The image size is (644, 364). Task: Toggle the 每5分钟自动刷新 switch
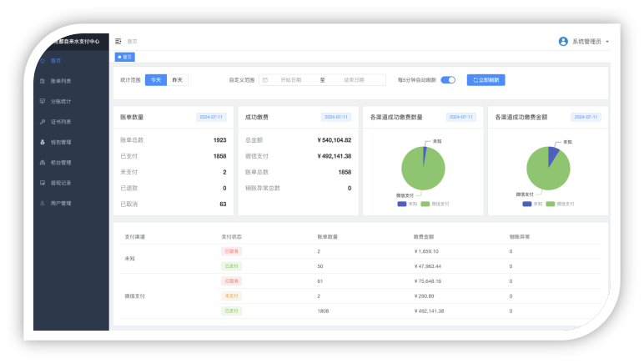click(x=448, y=80)
